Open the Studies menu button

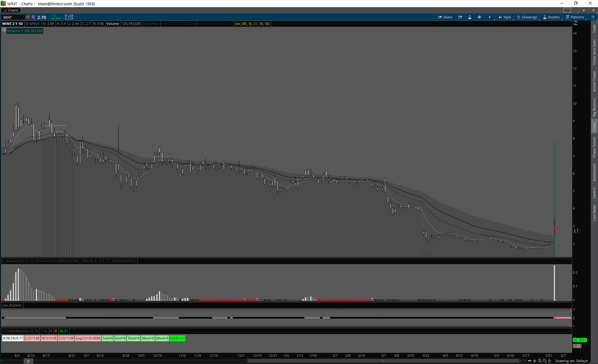[x=551, y=17]
